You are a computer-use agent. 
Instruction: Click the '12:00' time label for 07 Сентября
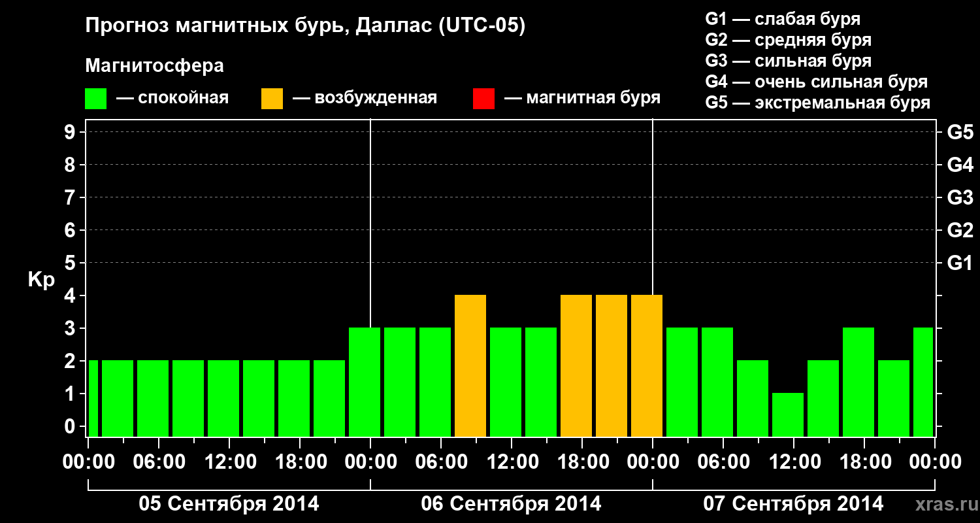pos(794,462)
